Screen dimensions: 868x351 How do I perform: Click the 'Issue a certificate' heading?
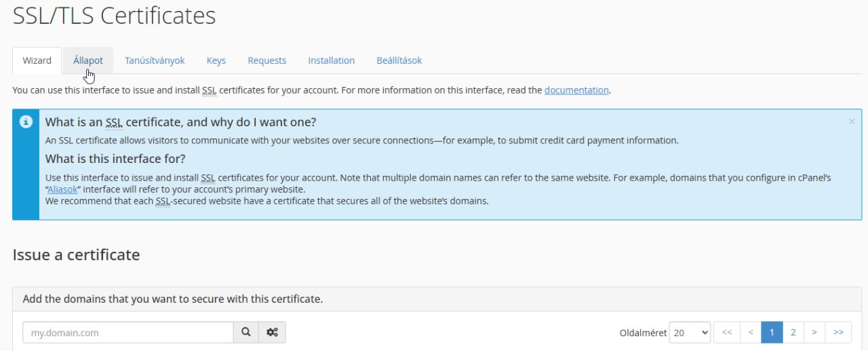coord(76,255)
